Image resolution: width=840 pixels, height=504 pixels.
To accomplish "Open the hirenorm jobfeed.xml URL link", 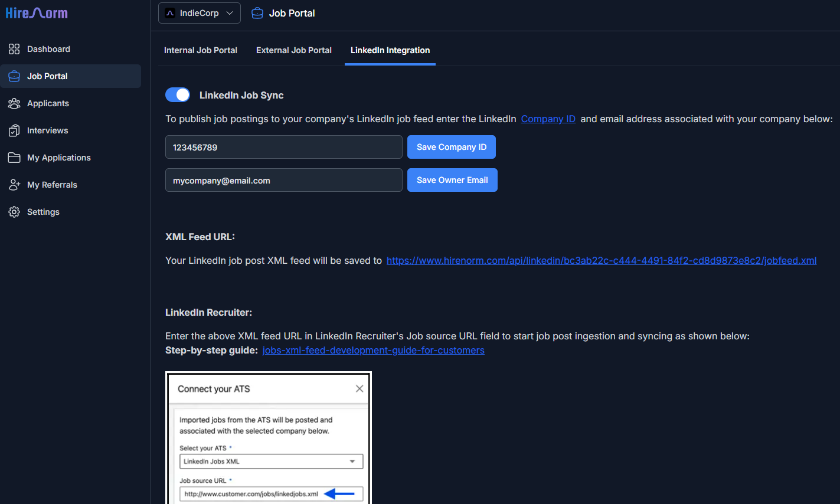I will [602, 260].
